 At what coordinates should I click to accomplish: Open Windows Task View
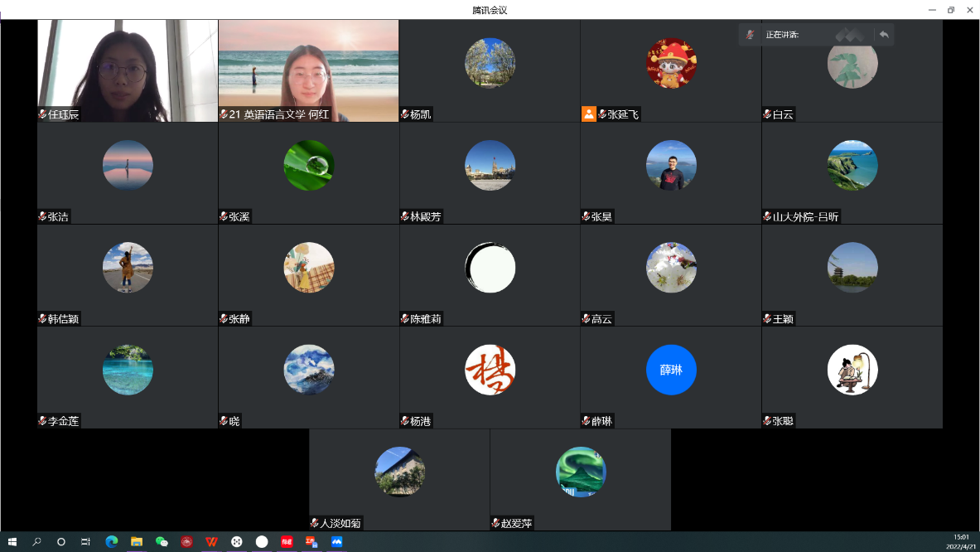click(x=86, y=542)
